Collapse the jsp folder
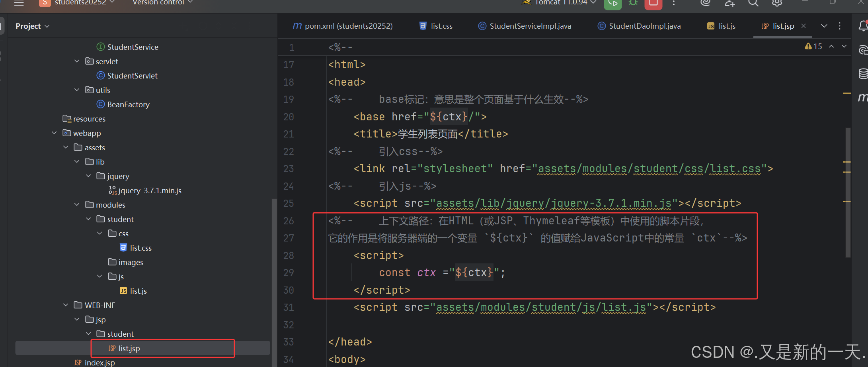The width and height of the screenshot is (868, 367). 77,320
